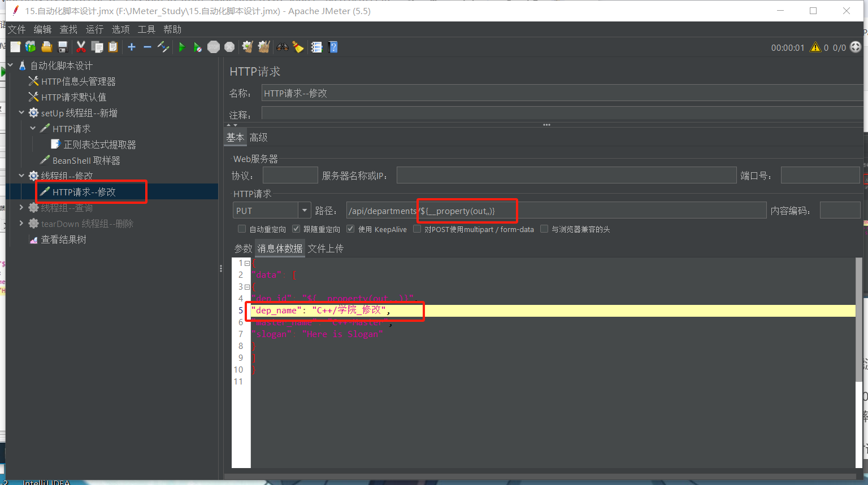Open the Templates icon in toolbar
The height and width of the screenshot is (485, 868).
click(31, 47)
